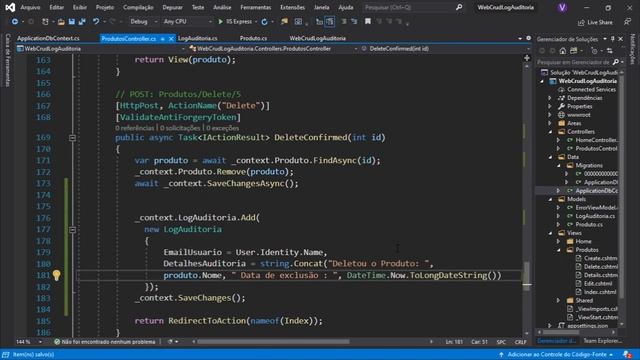Click the search icon in the top search box
640x360 pixels.
tap(459, 7)
